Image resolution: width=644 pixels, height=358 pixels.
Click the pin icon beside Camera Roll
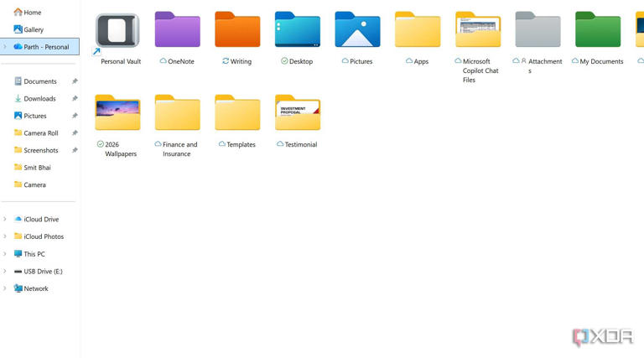[x=75, y=133]
